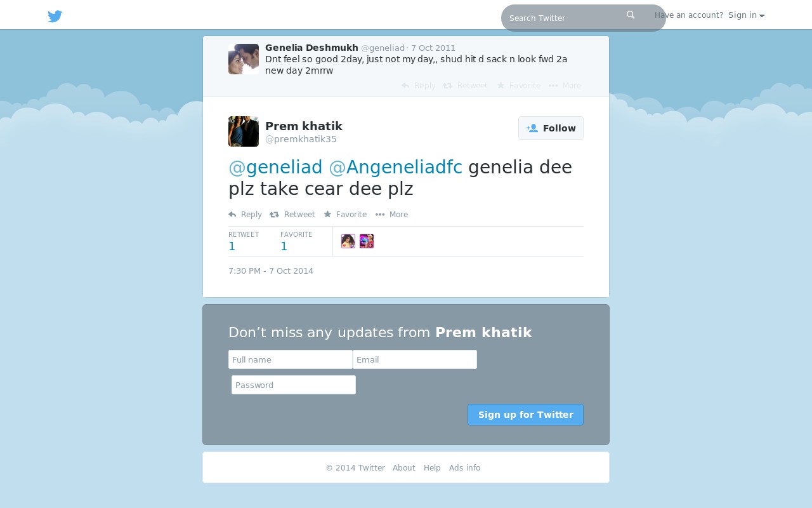Viewport: 812px width, 508px height.
Task: Click the Full name field
Action: 291,359
